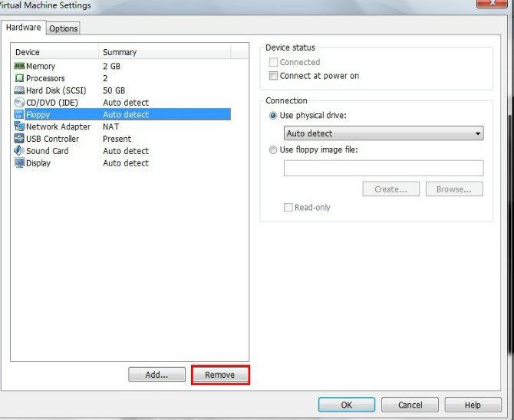Click the Summary column header

pos(119,52)
